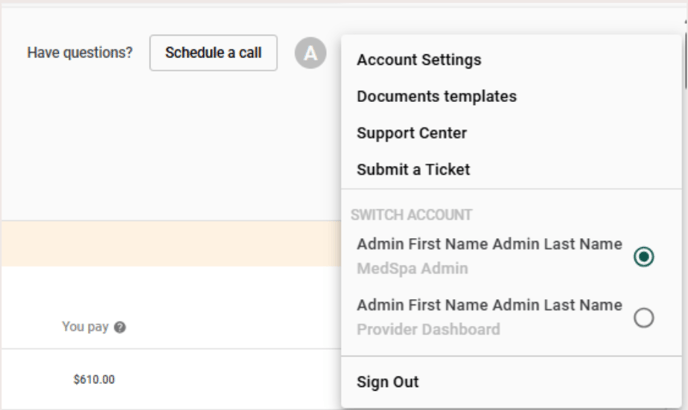Select the MedSpa Admin radio button
Image resolution: width=688 pixels, height=410 pixels.
(644, 257)
